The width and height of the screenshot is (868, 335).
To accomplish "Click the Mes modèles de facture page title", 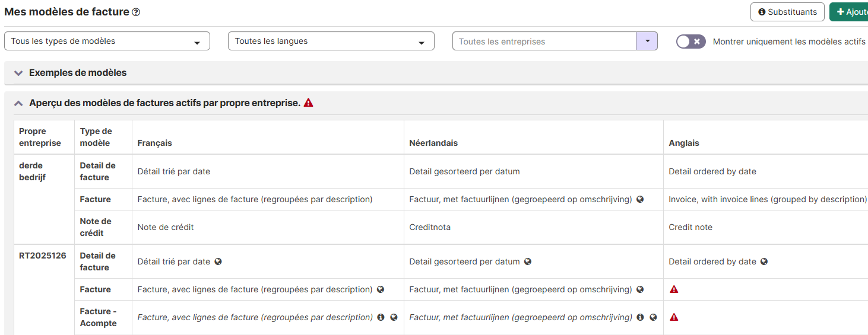I will [x=66, y=12].
